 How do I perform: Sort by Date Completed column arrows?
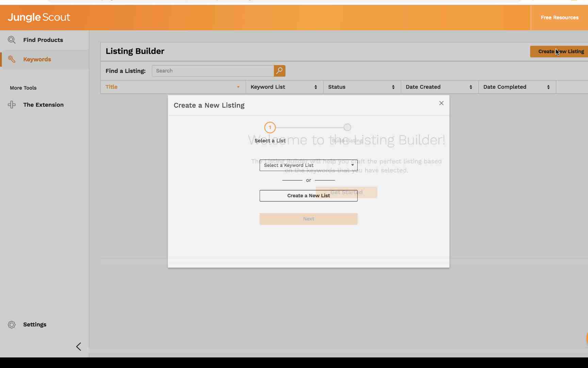(x=549, y=87)
